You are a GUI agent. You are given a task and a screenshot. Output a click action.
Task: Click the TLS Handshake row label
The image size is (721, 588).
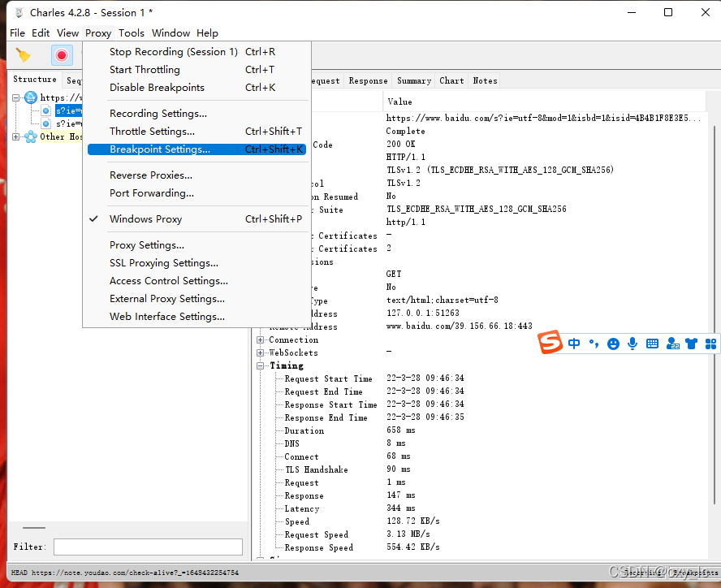pyautogui.click(x=317, y=469)
